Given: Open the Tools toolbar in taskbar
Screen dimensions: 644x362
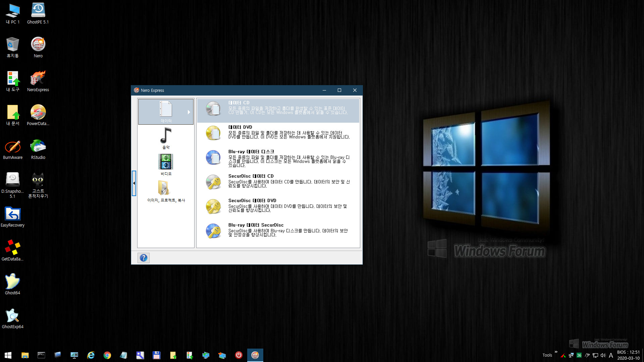Looking at the screenshot, I should (547, 355).
